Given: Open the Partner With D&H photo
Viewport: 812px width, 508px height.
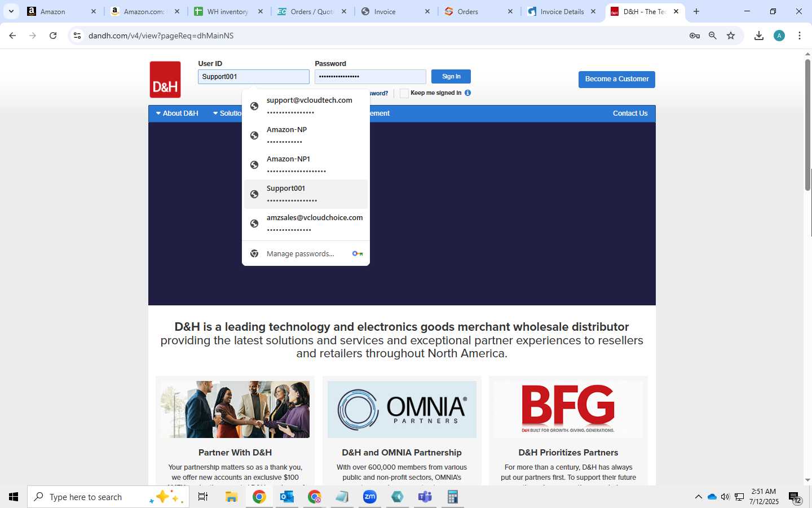Looking at the screenshot, I should [235, 409].
